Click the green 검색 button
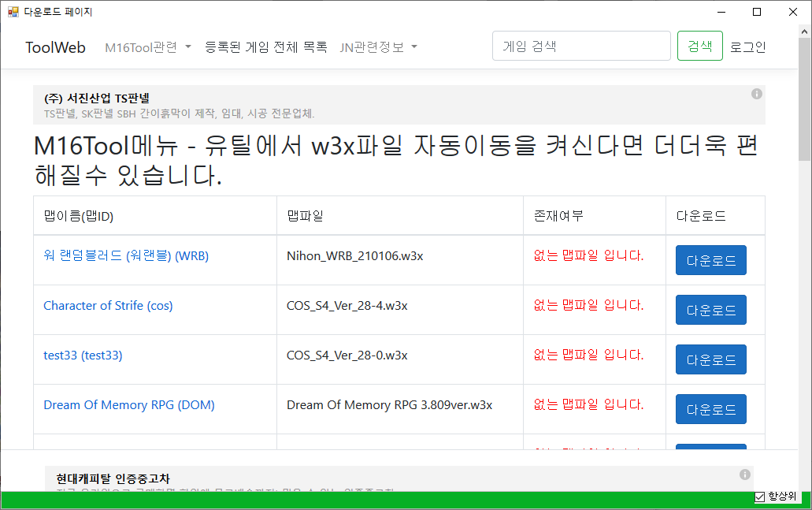This screenshot has width=812, height=510. (x=699, y=46)
